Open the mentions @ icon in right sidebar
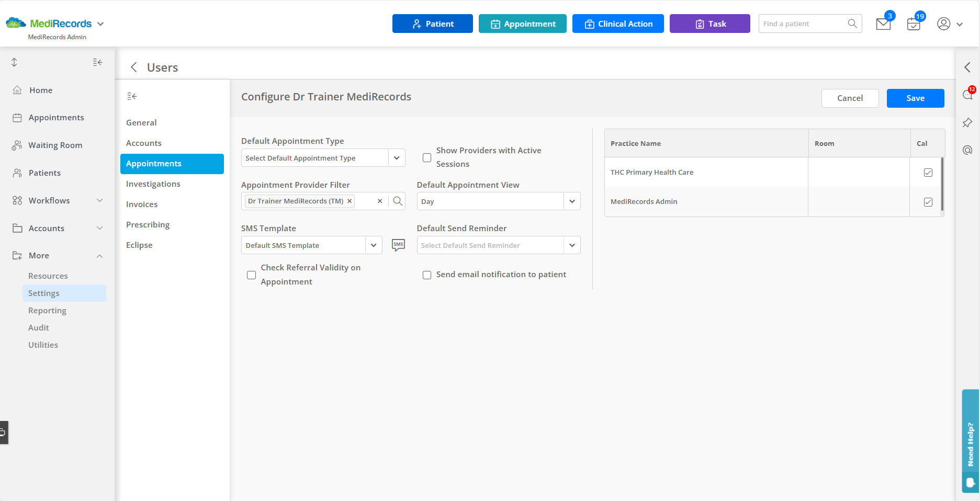 (x=967, y=150)
